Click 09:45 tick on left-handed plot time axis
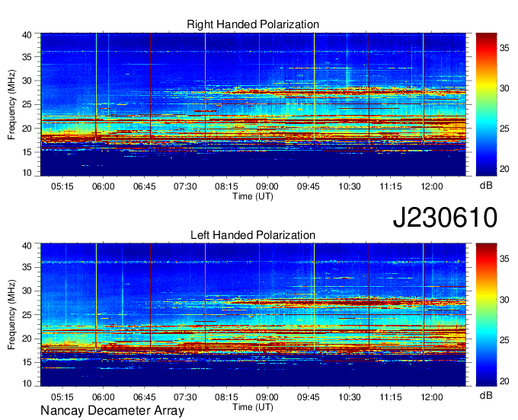The width and height of the screenshot is (518, 420). tap(309, 396)
